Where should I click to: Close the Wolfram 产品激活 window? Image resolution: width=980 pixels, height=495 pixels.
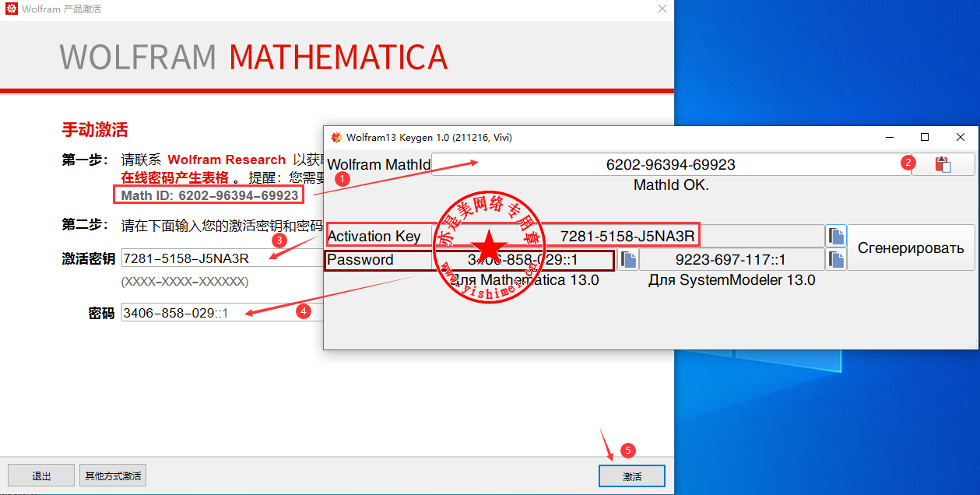(662, 9)
